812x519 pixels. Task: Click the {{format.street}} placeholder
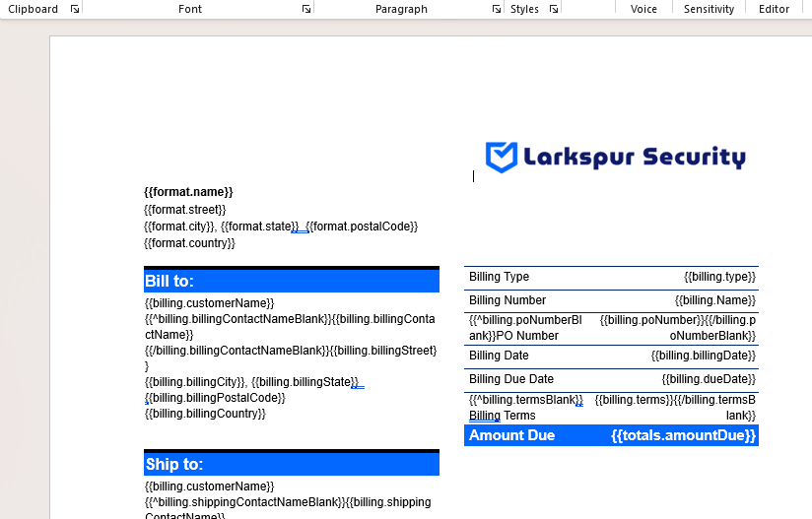pyautogui.click(x=185, y=210)
